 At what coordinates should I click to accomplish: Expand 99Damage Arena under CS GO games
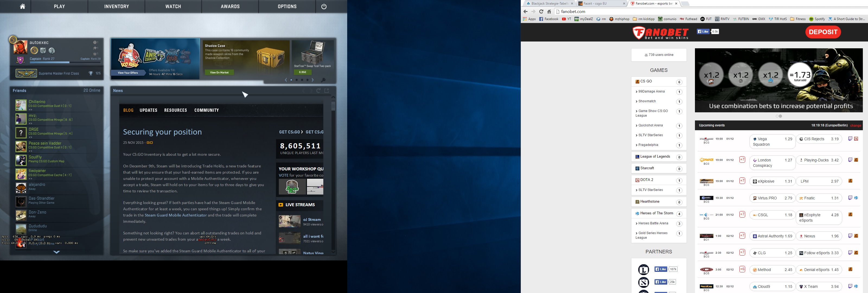pyautogui.click(x=651, y=91)
